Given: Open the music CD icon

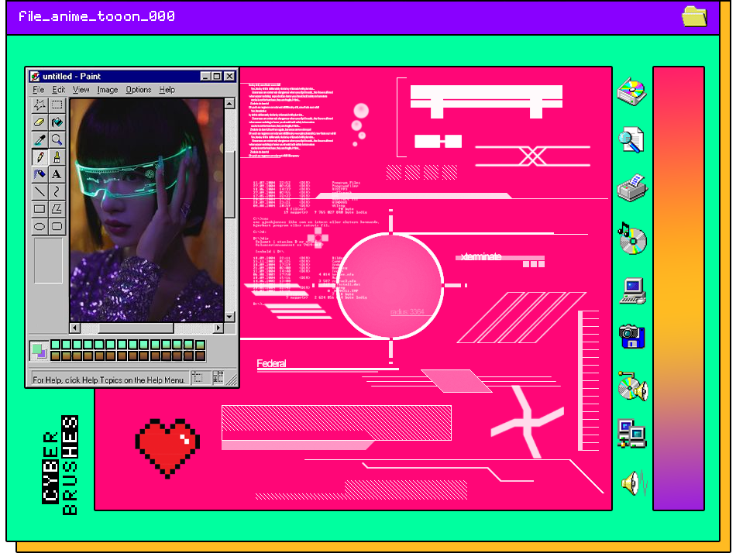Looking at the screenshot, I should [x=632, y=239].
